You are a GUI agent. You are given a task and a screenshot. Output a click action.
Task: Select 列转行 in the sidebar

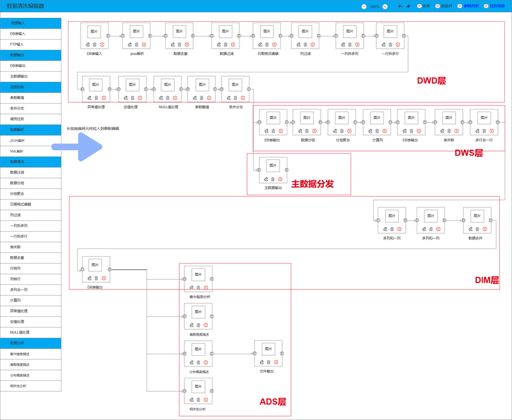[31, 279]
